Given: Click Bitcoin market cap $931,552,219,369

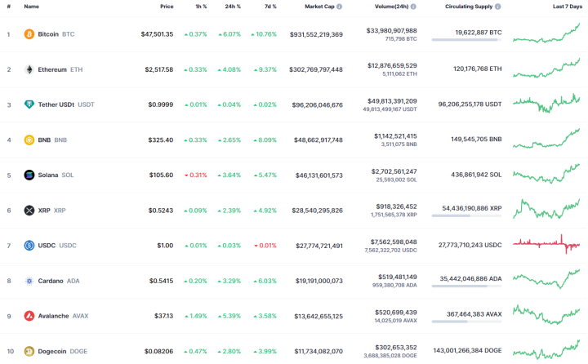Looking at the screenshot, I should pyautogui.click(x=316, y=34).
